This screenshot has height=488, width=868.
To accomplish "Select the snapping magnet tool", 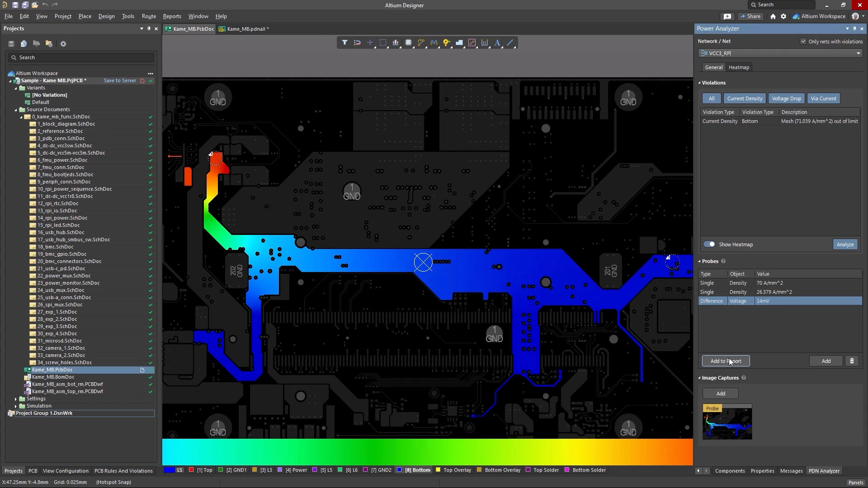I will pyautogui.click(x=357, y=42).
